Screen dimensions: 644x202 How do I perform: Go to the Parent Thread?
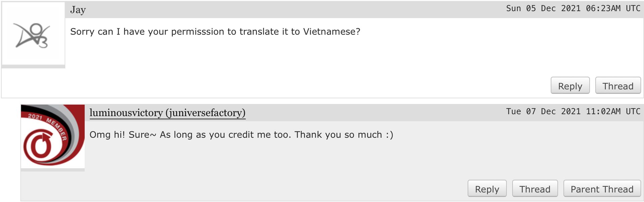(602, 189)
